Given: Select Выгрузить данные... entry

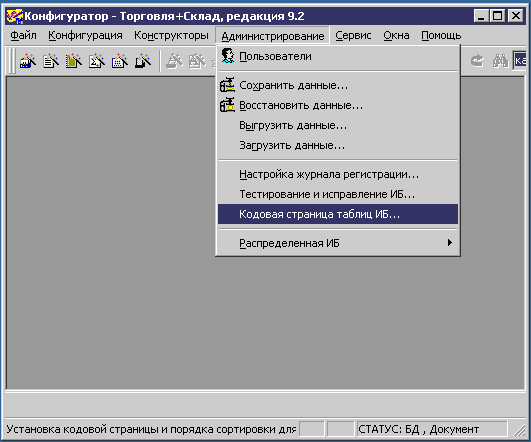Looking at the screenshot, I should pyautogui.click(x=338, y=125).
